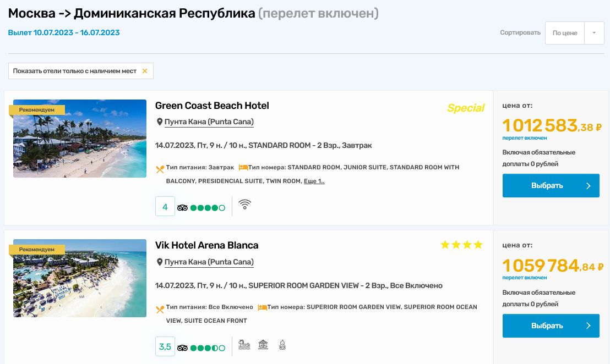Choose Vik Hotel Arena Blanca with Выбрать
This screenshot has height=364, width=610.
point(551,326)
